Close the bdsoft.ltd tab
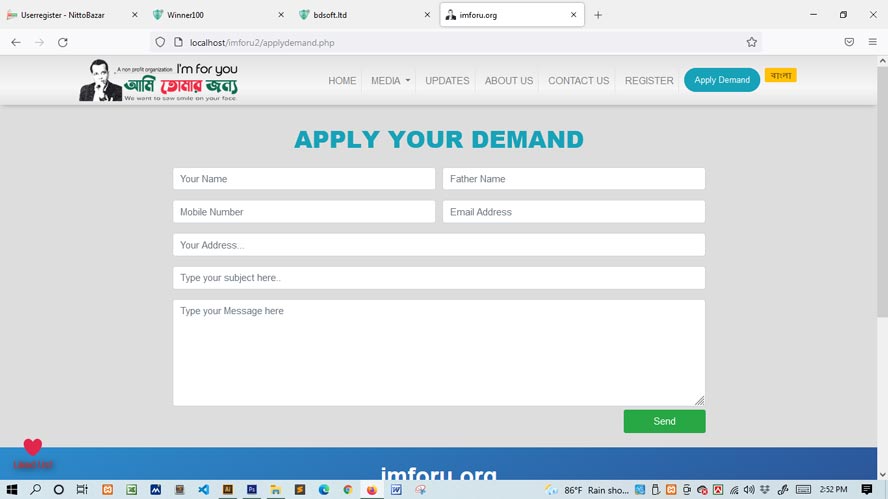The height and width of the screenshot is (499, 888). [x=427, y=15]
